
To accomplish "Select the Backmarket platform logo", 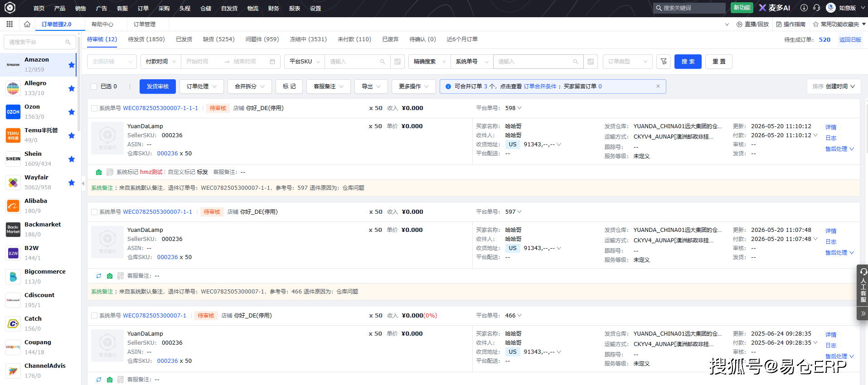I will click(x=13, y=230).
